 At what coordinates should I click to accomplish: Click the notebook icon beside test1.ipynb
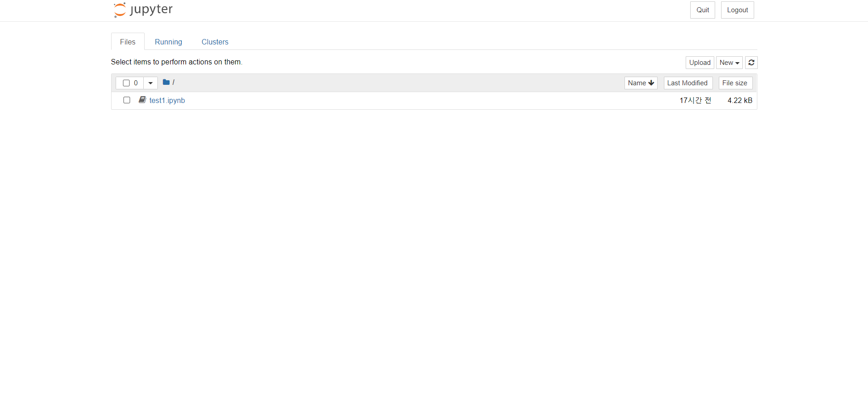[142, 100]
